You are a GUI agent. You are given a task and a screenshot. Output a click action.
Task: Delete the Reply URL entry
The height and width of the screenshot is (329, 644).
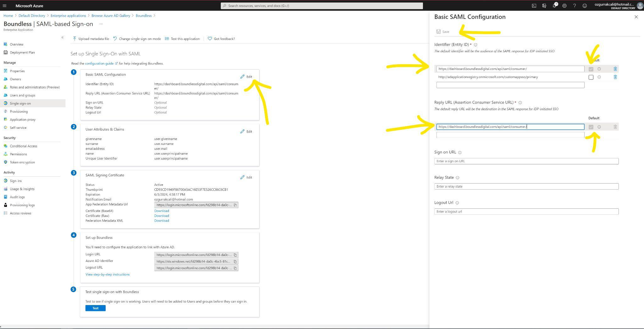pos(615,127)
